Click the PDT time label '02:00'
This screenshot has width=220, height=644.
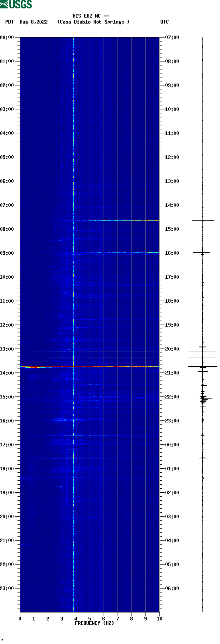[7, 85]
